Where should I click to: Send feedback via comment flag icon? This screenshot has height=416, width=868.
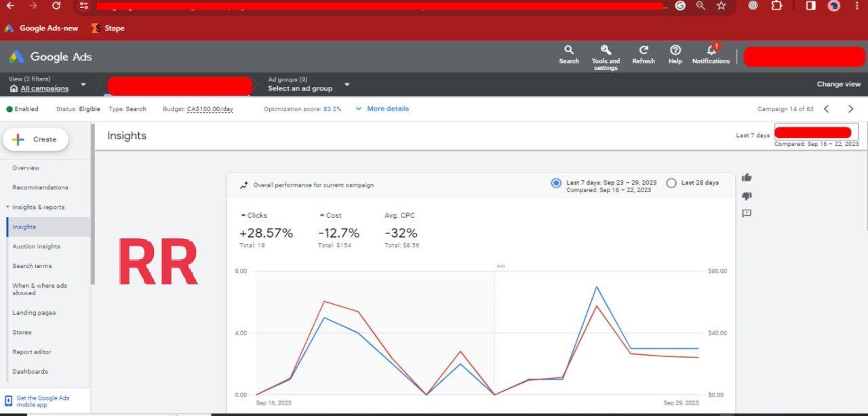[x=747, y=214]
